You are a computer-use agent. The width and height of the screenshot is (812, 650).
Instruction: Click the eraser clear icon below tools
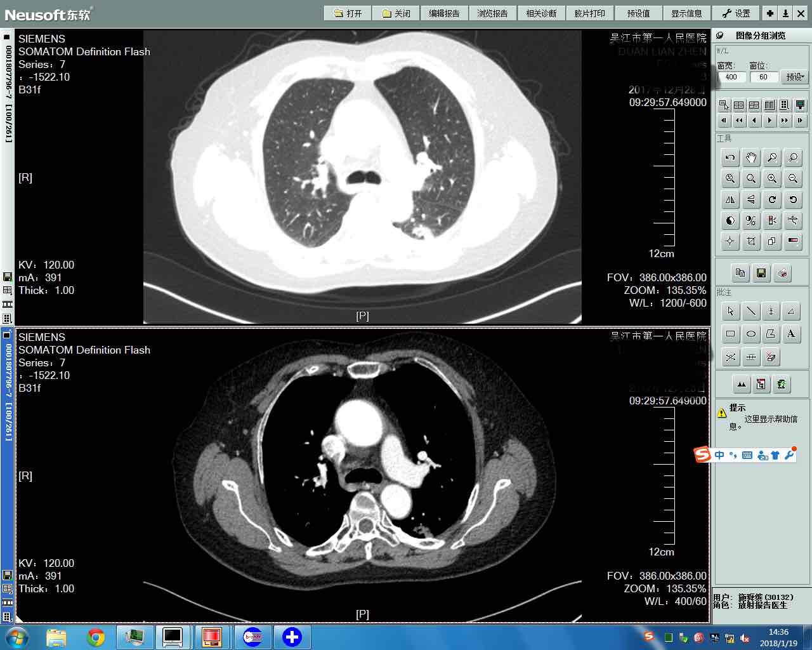coord(782,274)
